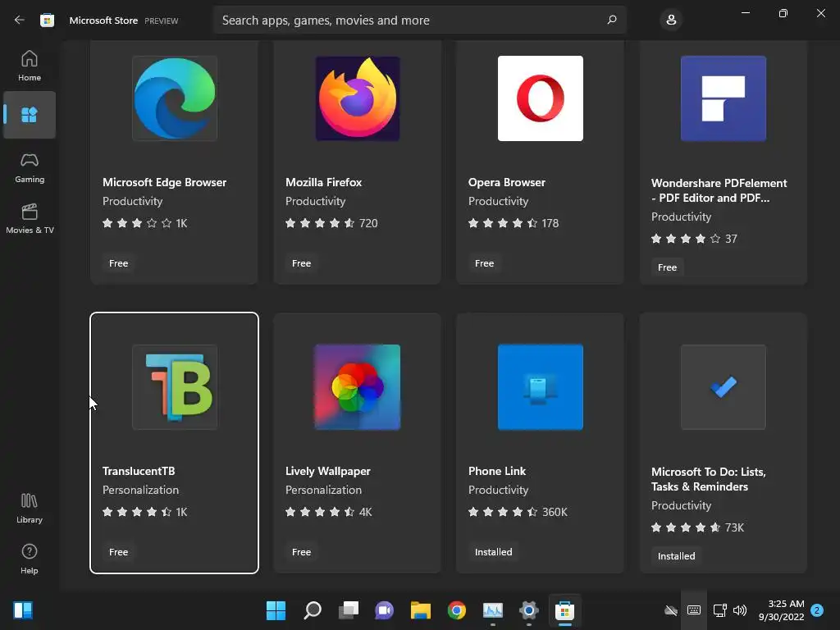Switch to Gaming section
840x630 pixels.
pyautogui.click(x=30, y=167)
